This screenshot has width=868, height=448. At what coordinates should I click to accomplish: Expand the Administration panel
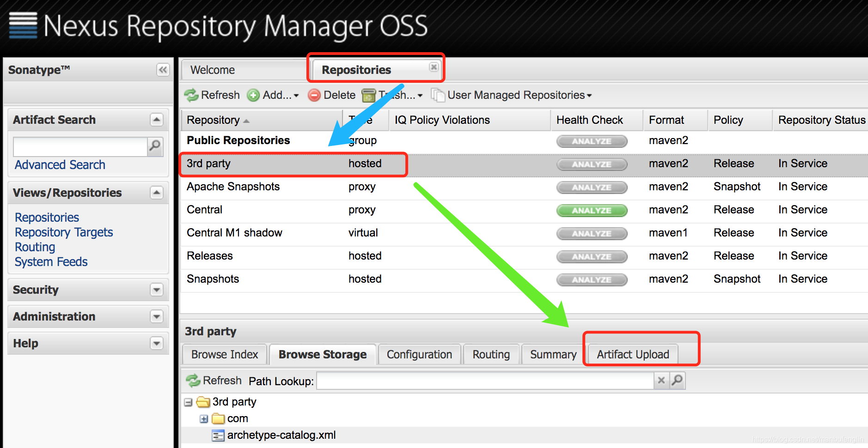point(157,316)
